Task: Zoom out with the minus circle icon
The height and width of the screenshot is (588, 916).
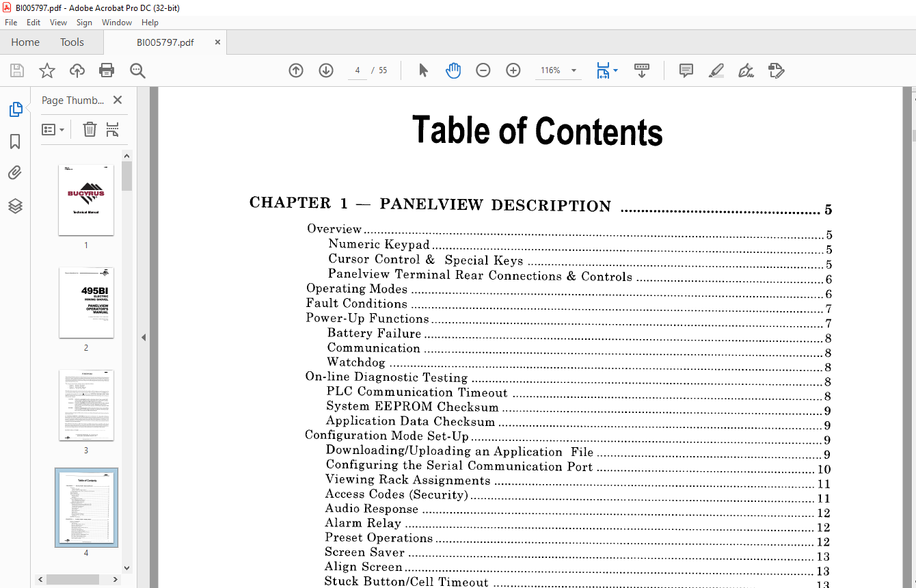Action: [483, 70]
